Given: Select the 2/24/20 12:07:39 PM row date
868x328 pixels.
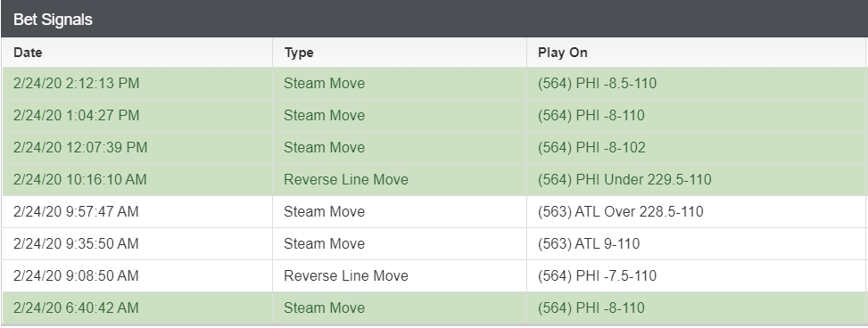Looking at the screenshot, I should (80, 148).
